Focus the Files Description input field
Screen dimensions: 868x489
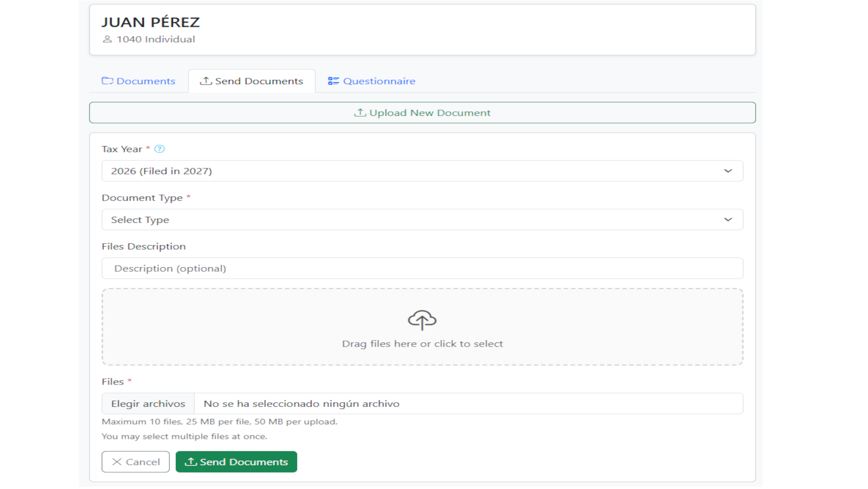tap(422, 269)
